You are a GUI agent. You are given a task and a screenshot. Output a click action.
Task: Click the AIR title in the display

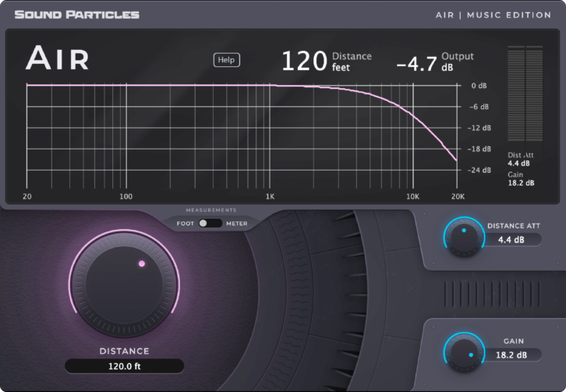click(58, 58)
